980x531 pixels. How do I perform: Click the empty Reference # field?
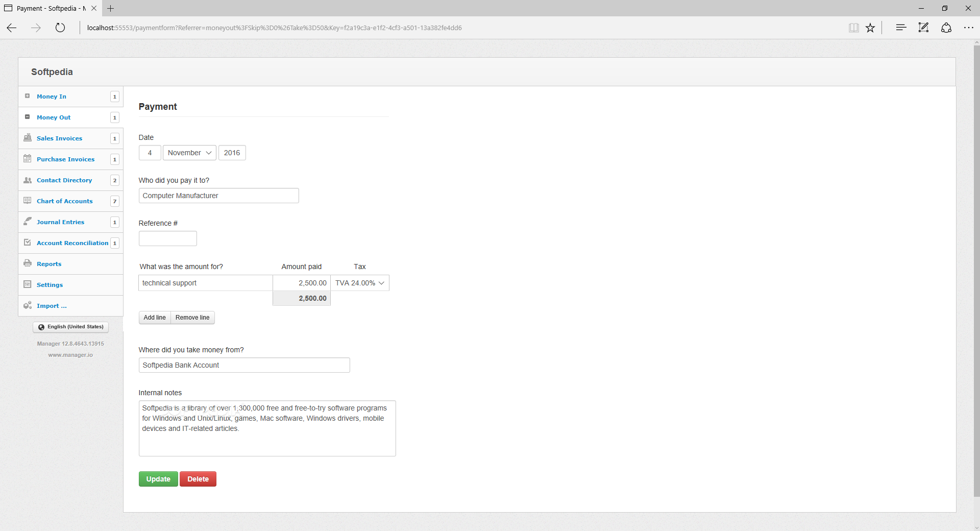tap(167, 238)
